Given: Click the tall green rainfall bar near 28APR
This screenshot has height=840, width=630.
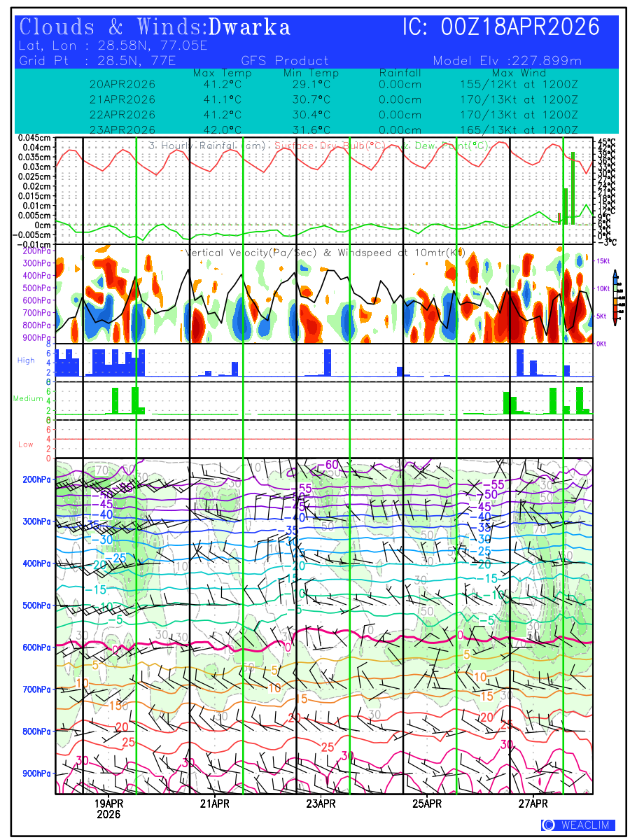Looking at the screenshot, I should 573,188.
